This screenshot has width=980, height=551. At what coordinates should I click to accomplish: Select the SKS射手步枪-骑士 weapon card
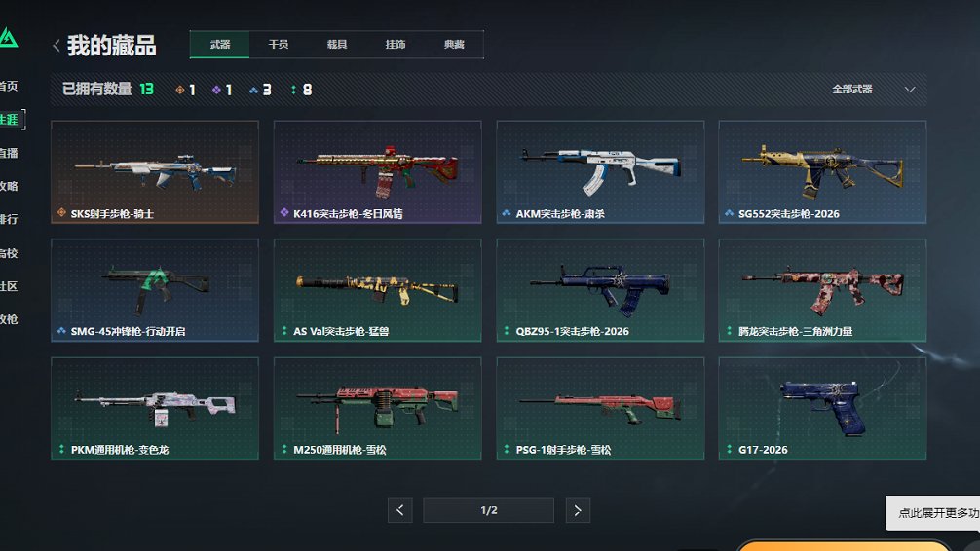[x=154, y=171]
